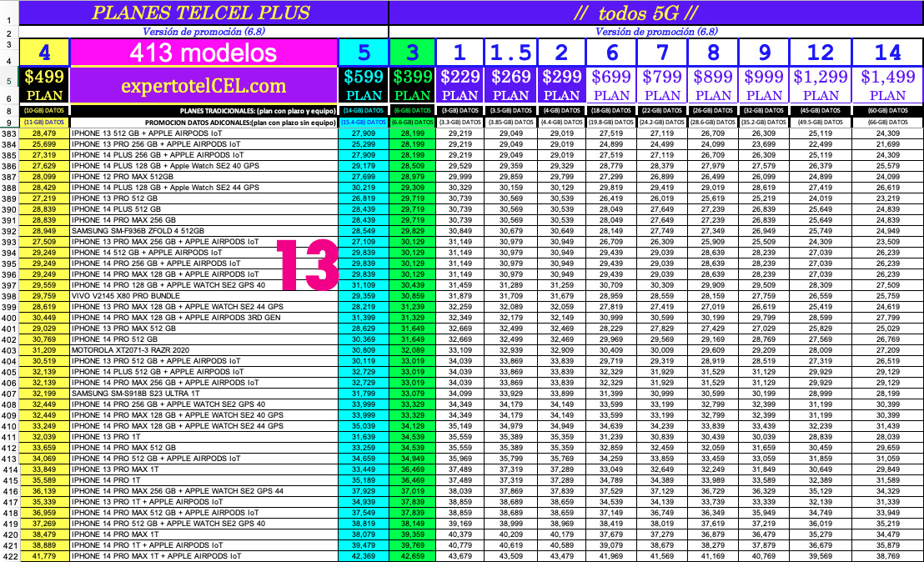Click the plan number '1.5' cell
Viewport: 924px width, 562px height.
tap(511, 53)
